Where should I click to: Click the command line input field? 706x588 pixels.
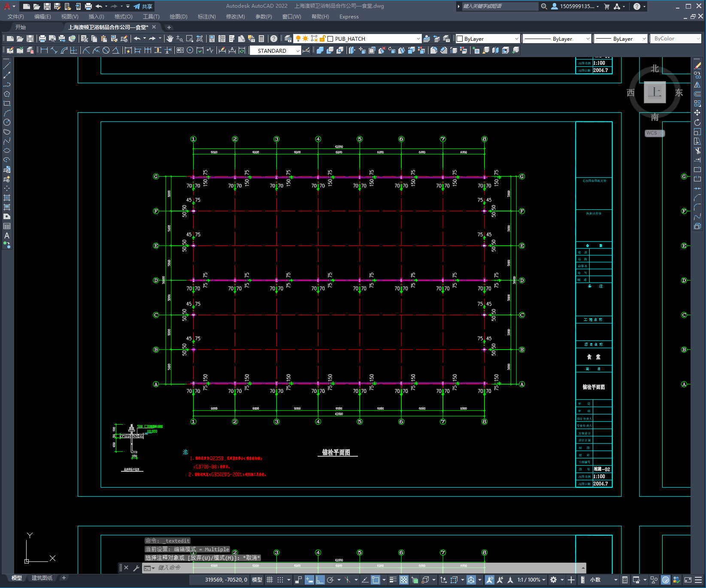[x=365, y=568]
